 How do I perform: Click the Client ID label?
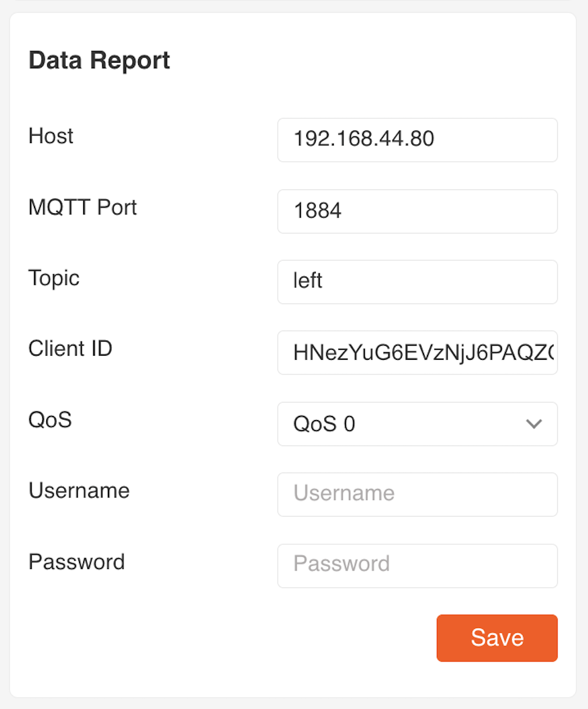click(x=70, y=349)
